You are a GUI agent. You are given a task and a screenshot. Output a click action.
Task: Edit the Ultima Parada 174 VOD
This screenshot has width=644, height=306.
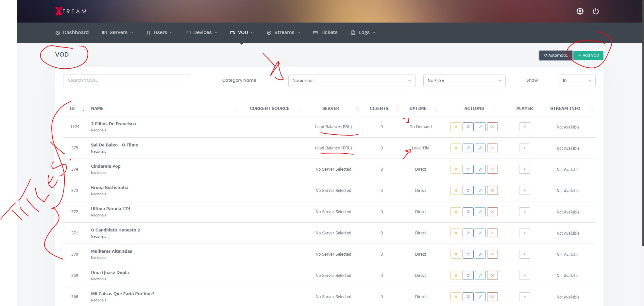point(480,212)
